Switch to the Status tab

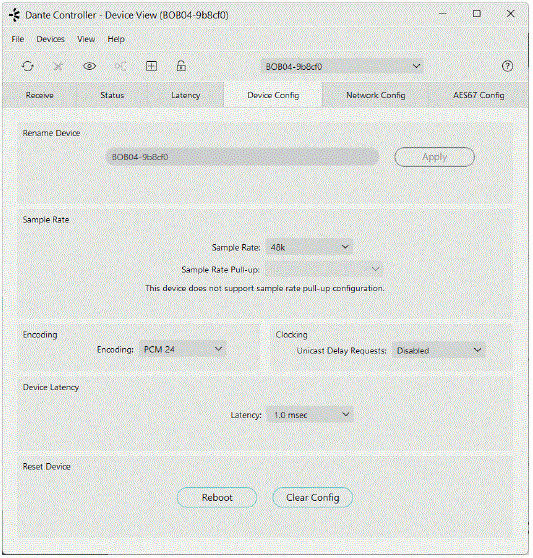(x=112, y=95)
